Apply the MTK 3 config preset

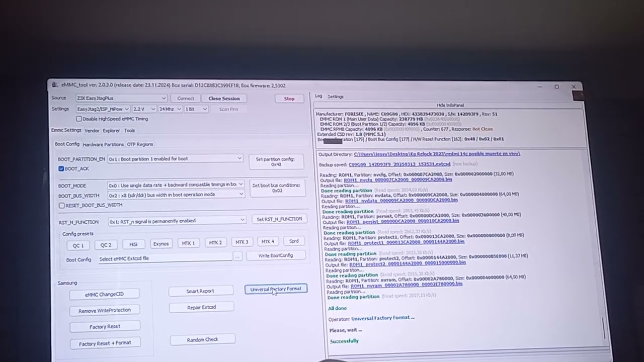tap(242, 242)
